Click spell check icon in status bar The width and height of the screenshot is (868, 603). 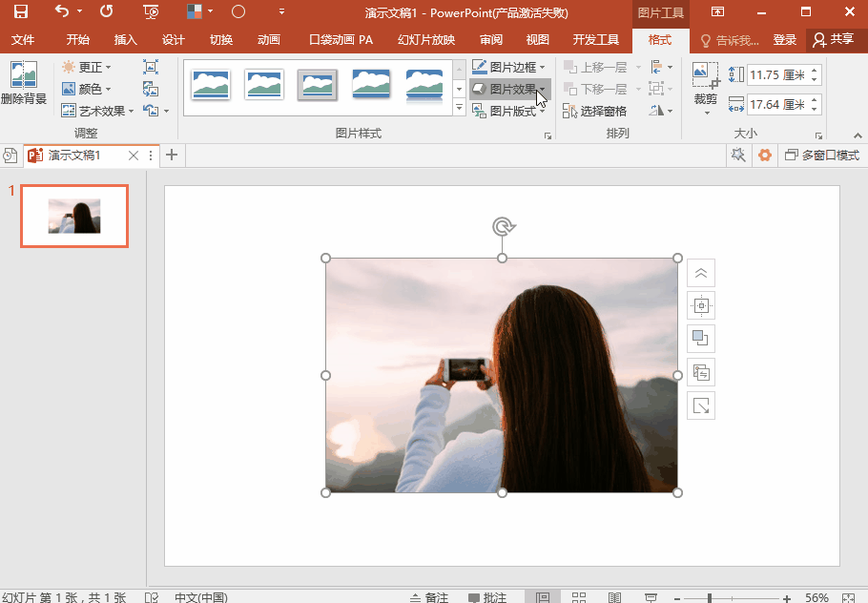pos(152,597)
